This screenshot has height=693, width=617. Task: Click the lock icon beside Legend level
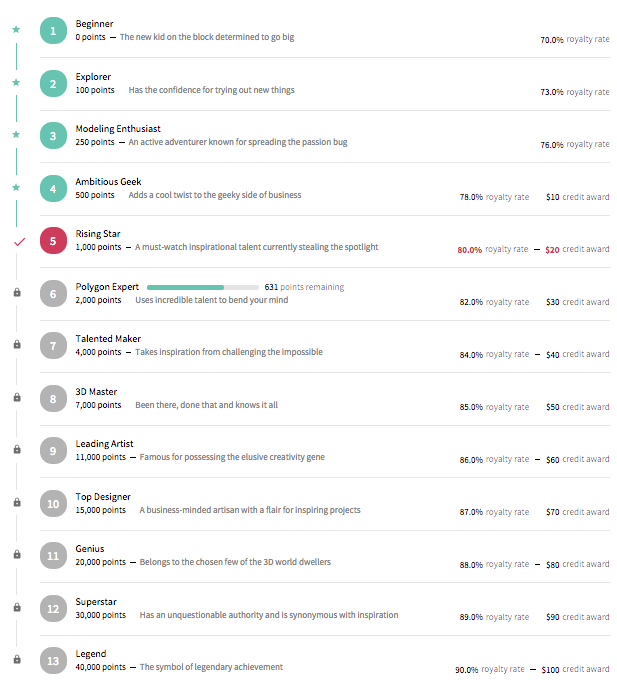pyautogui.click(x=17, y=659)
